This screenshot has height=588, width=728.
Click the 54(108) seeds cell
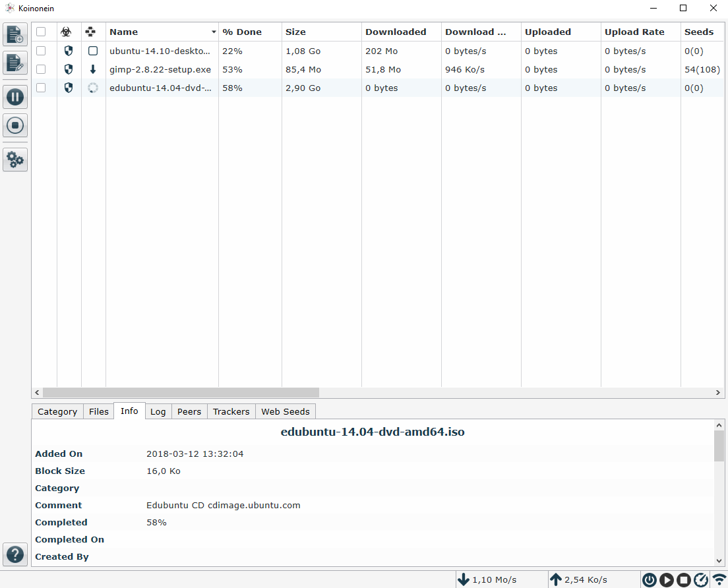pyautogui.click(x=702, y=70)
